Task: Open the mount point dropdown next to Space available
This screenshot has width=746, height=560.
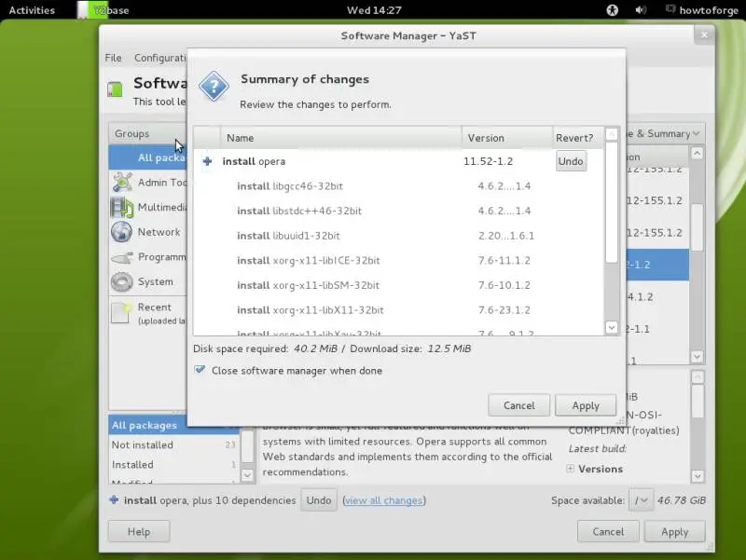Action: point(641,500)
